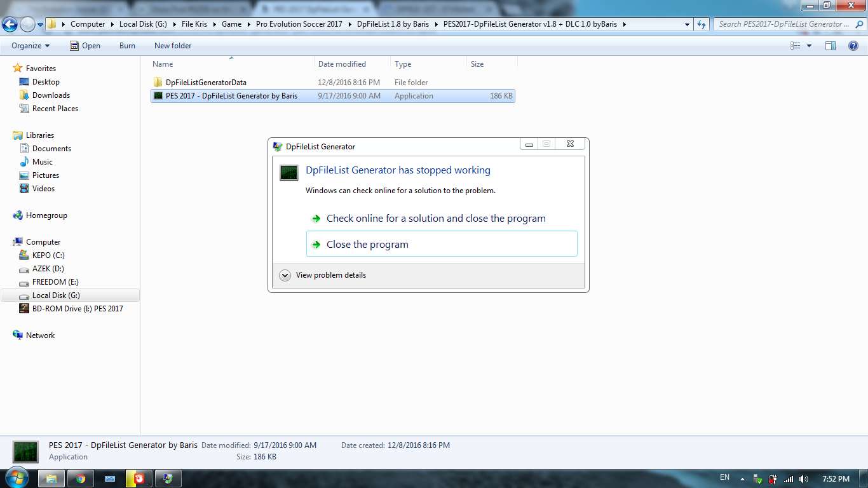Open the address bar history dropdown arrow
Viewport: 868px width, 488px height.
pyautogui.click(x=687, y=24)
